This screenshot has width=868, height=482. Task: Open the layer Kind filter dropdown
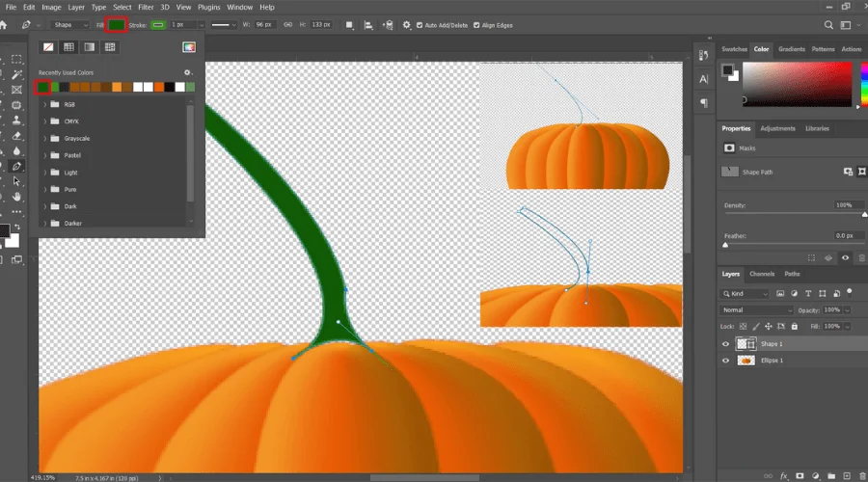pos(746,294)
